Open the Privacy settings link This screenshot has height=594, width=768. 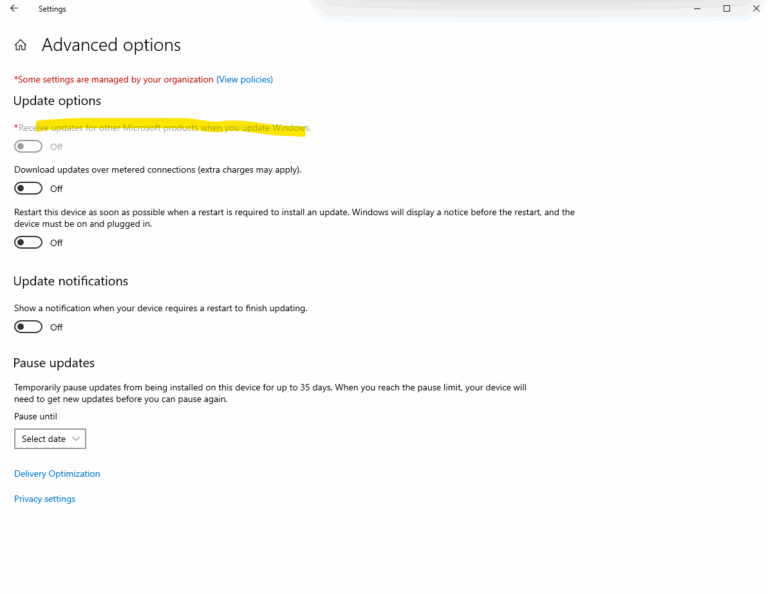(45, 499)
